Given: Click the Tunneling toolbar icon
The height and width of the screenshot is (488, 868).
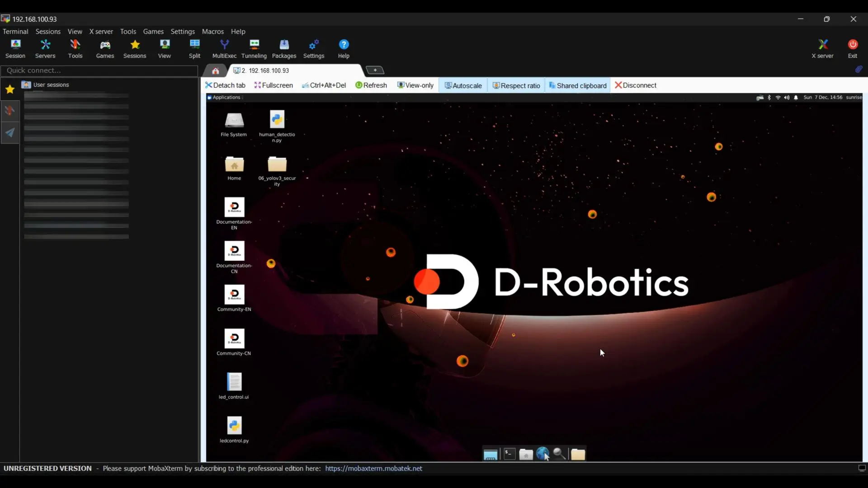Looking at the screenshot, I should tap(254, 48).
